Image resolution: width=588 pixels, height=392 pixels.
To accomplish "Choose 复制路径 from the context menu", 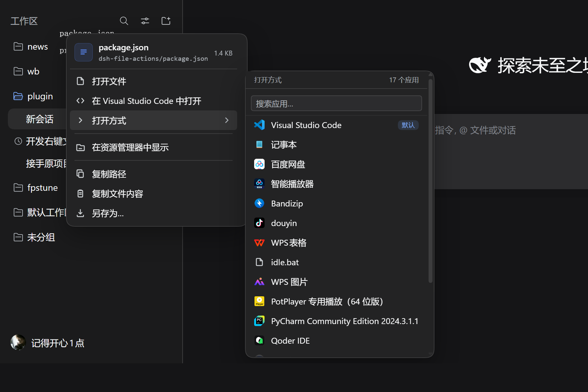I will click(154, 174).
